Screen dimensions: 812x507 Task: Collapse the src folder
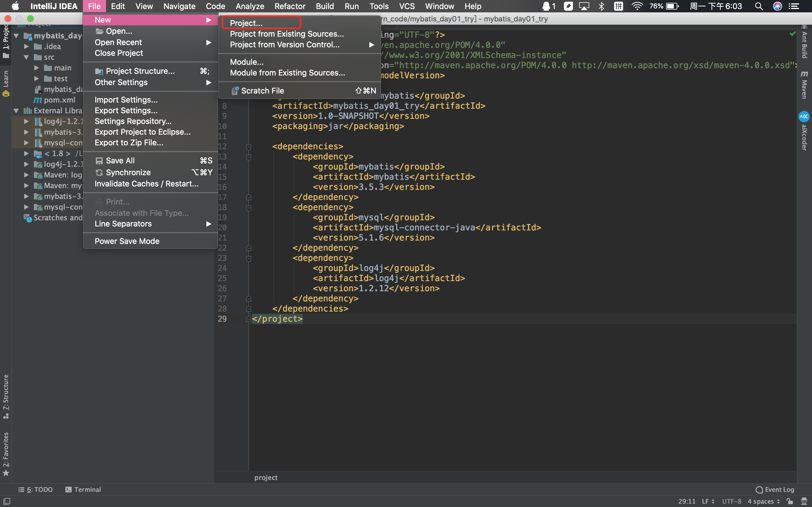(x=26, y=57)
